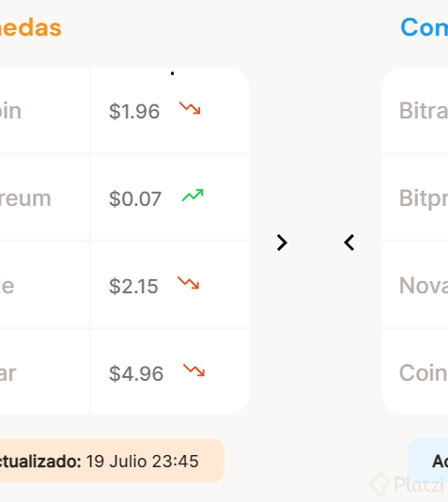This screenshot has width=448, height=502.
Task: Click the Platzi watermark logo
Action: (x=407, y=484)
